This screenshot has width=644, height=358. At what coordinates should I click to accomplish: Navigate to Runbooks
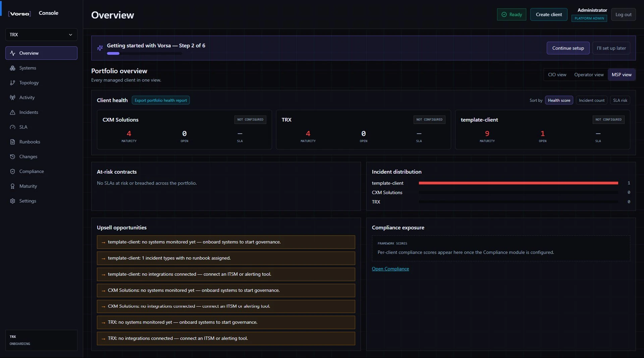(41, 142)
